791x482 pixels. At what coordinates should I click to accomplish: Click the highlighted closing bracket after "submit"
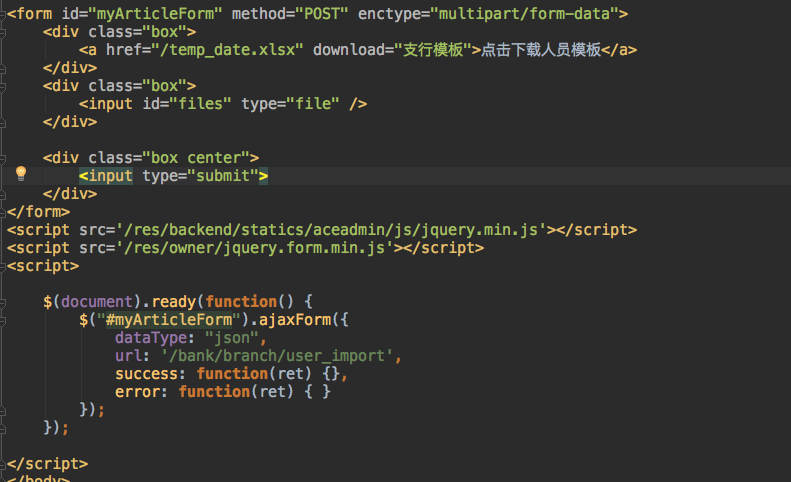tap(263, 176)
